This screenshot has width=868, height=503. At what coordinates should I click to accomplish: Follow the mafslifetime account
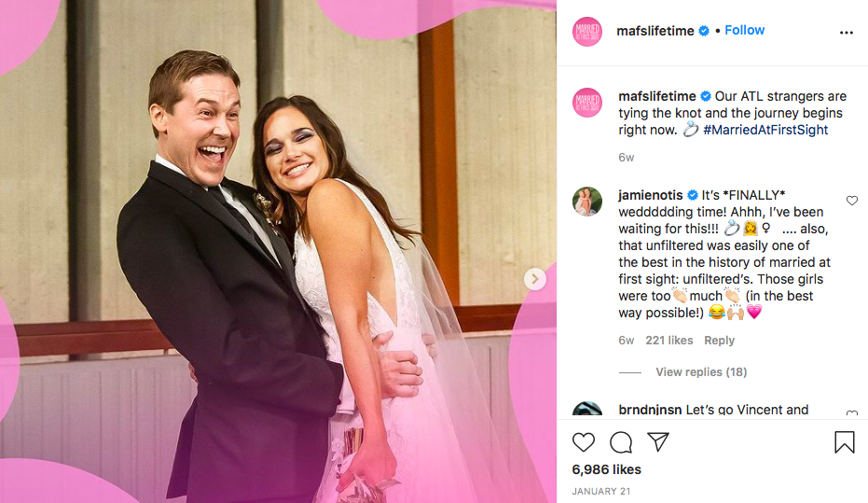point(745,30)
